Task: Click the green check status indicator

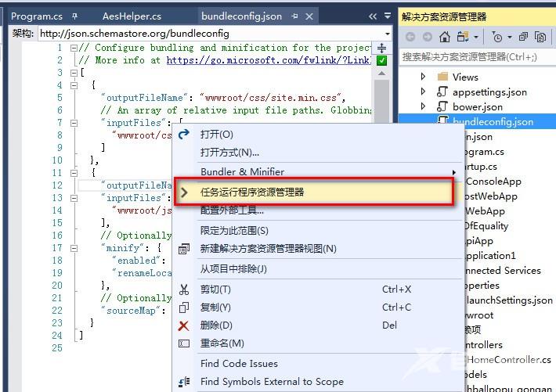Action: point(381,60)
